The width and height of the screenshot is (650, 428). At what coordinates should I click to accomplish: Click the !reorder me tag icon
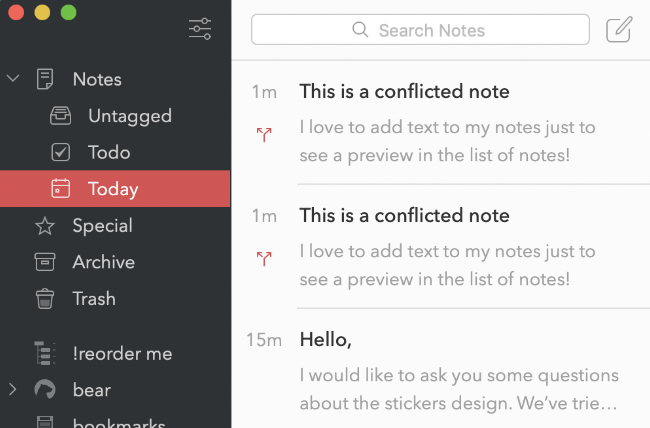[x=45, y=353]
